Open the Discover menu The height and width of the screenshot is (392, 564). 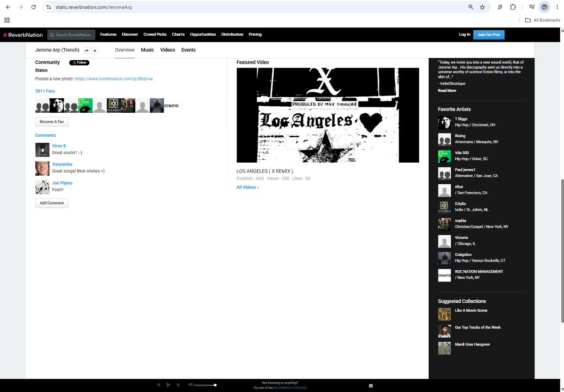point(130,34)
